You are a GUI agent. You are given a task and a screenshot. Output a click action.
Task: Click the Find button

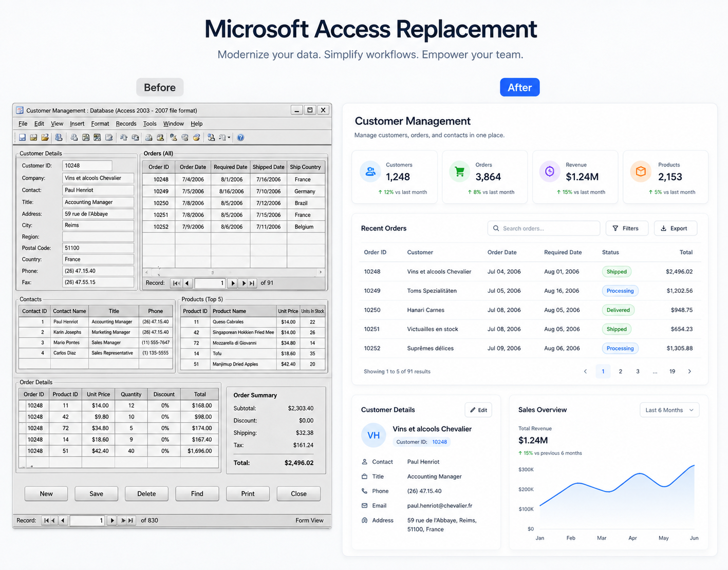point(197,493)
